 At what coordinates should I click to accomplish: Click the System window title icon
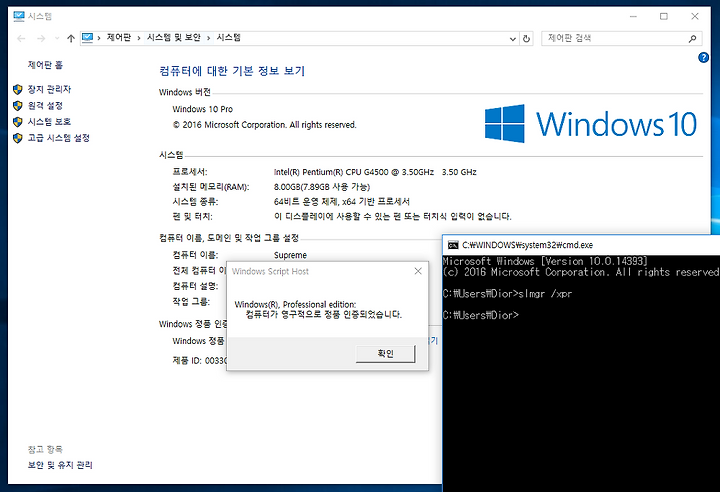click(x=19, y=17)
